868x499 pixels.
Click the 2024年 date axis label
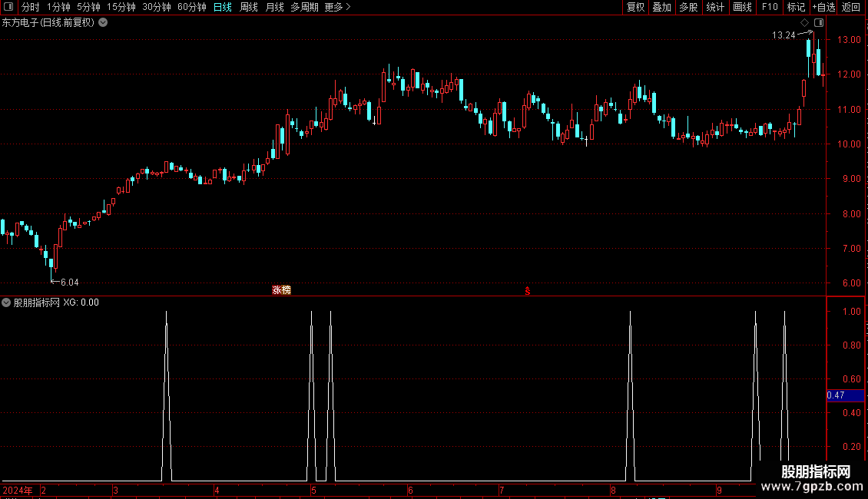17,490
